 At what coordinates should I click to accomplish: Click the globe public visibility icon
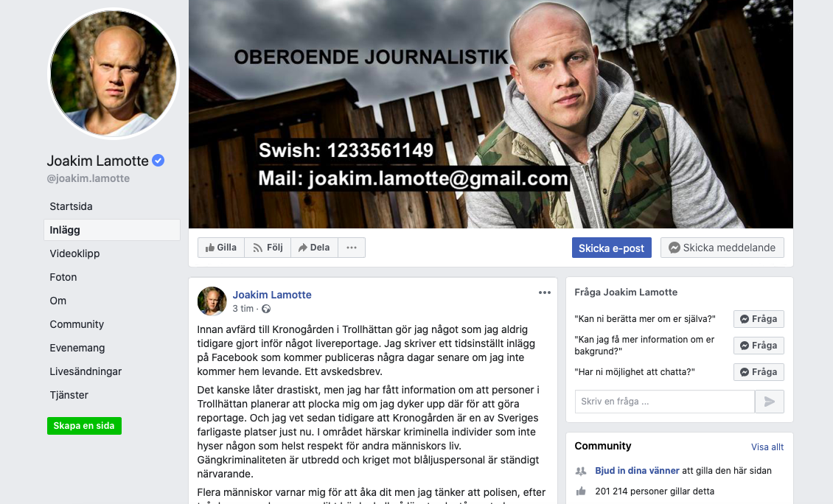[266, 309]
